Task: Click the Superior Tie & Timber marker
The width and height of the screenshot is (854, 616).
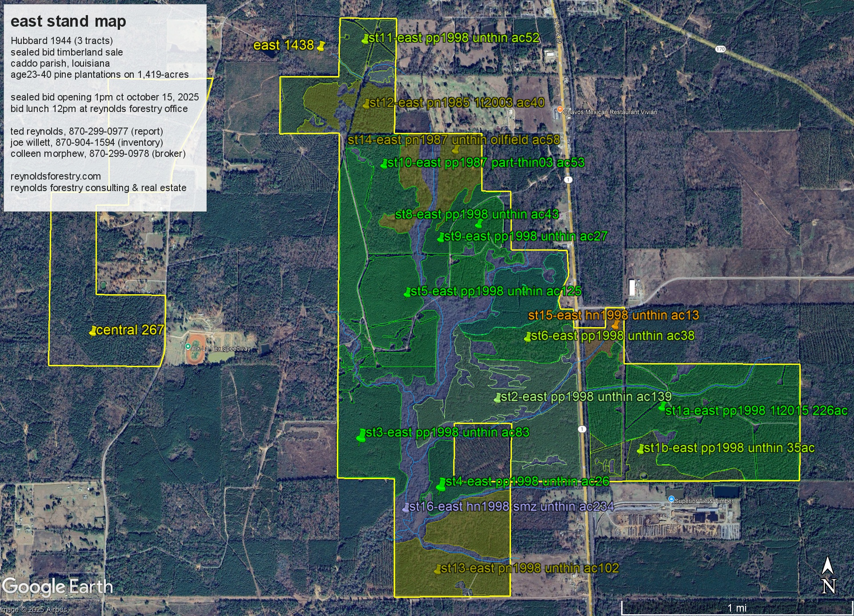Action: (x=671, y=499)
